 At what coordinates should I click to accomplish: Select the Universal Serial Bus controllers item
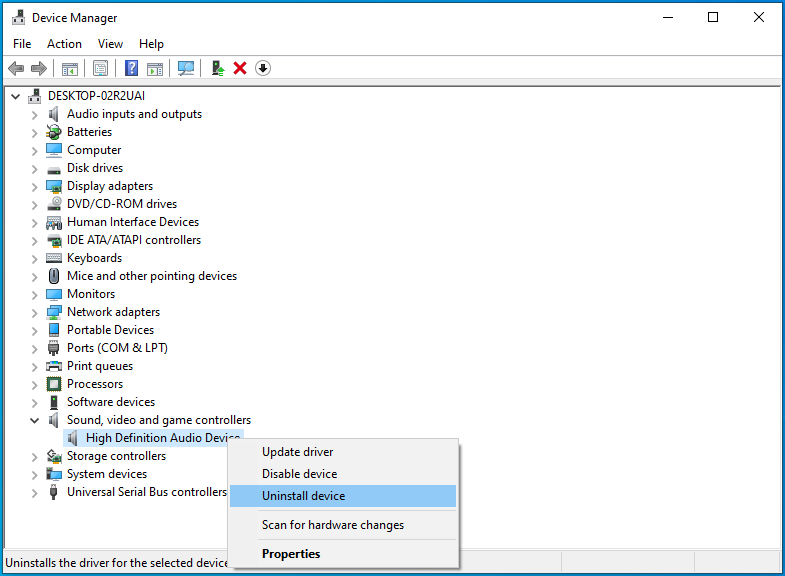[146, 492]
